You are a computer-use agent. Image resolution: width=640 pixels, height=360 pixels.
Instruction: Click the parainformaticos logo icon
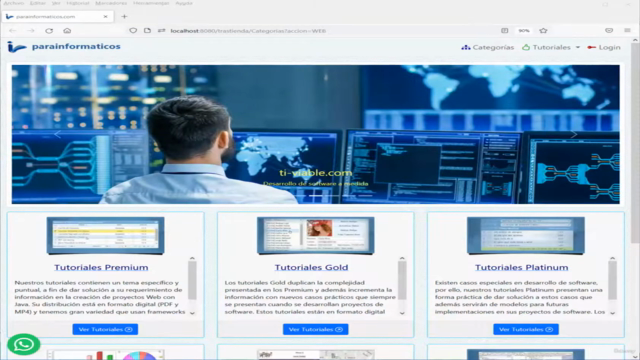click(17, 47)
